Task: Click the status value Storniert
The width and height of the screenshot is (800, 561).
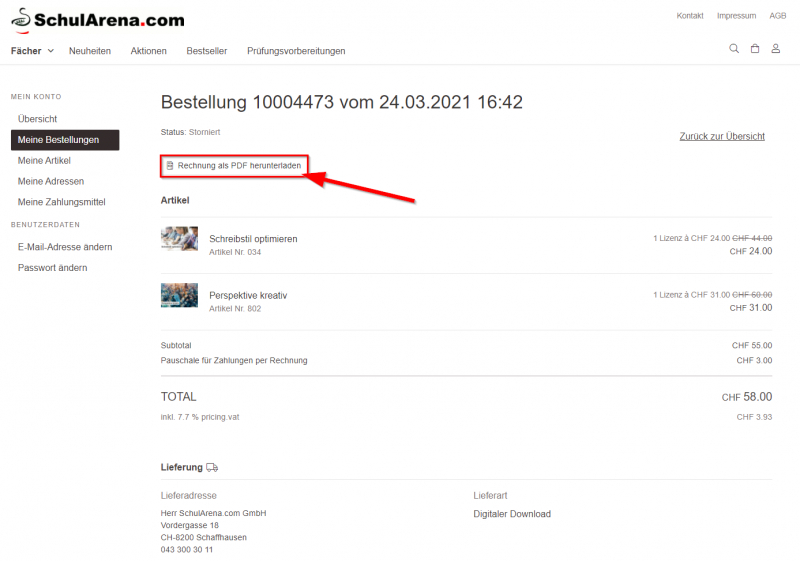Action: click(x=204, y=132)
